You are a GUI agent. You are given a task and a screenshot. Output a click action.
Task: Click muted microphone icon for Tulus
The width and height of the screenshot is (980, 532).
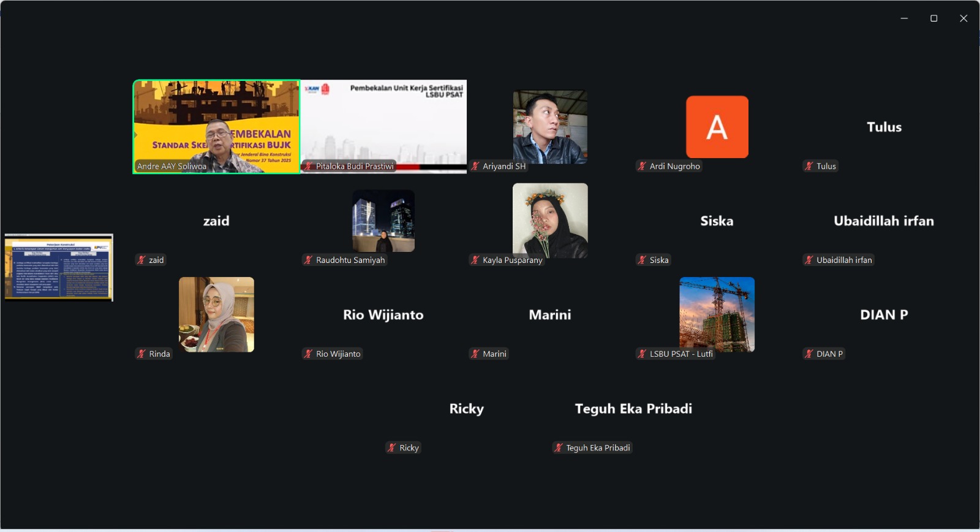click(x=809, y=166)
